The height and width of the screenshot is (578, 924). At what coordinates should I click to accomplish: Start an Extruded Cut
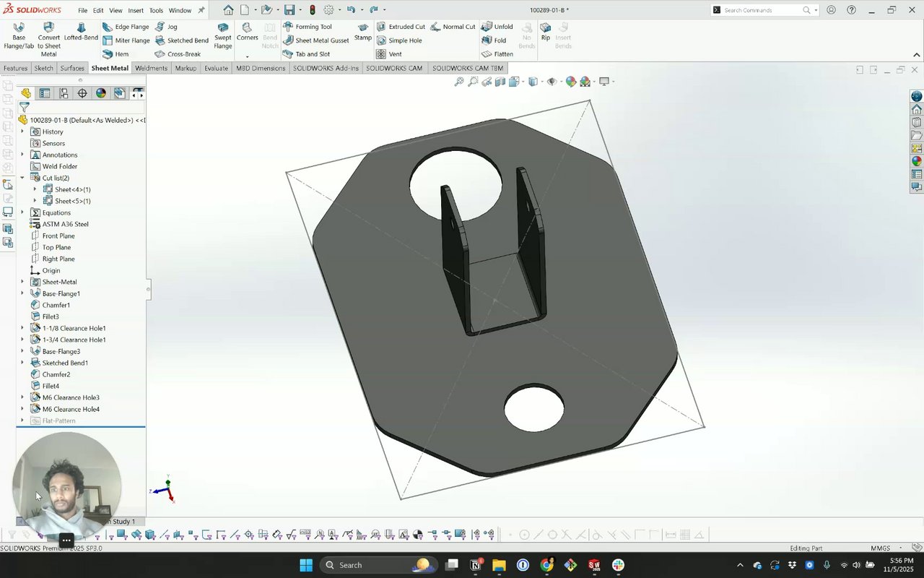click(x=401, y=27)
